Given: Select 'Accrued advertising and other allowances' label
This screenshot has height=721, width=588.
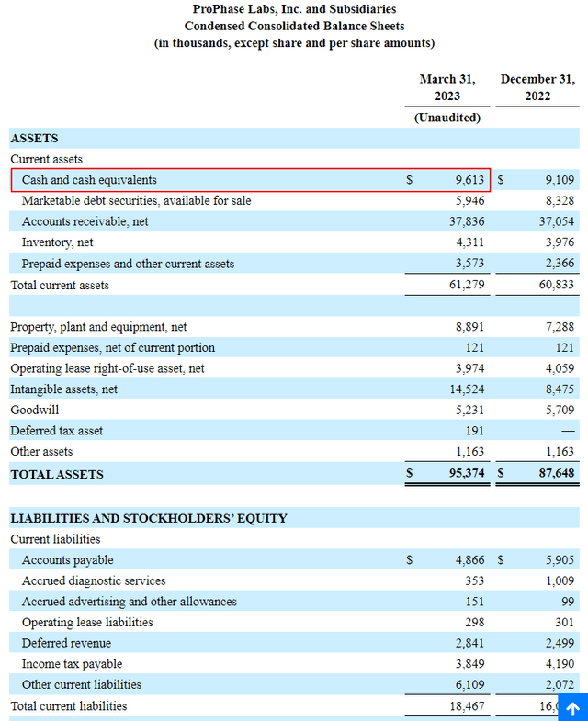Looking at the screenshot, I should pyautogui.click(x=130, y=602).
